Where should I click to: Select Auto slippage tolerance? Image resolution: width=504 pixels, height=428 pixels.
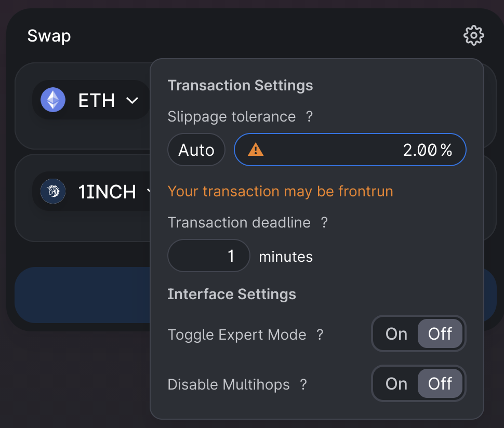click(x=196, y=150)
